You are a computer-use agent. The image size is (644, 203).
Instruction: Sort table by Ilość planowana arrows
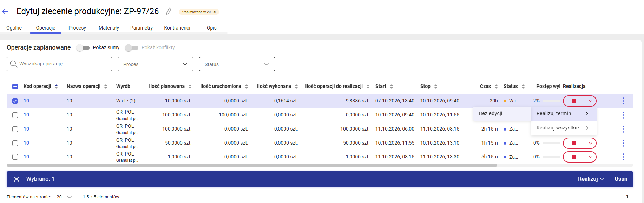tap(190, 87)
